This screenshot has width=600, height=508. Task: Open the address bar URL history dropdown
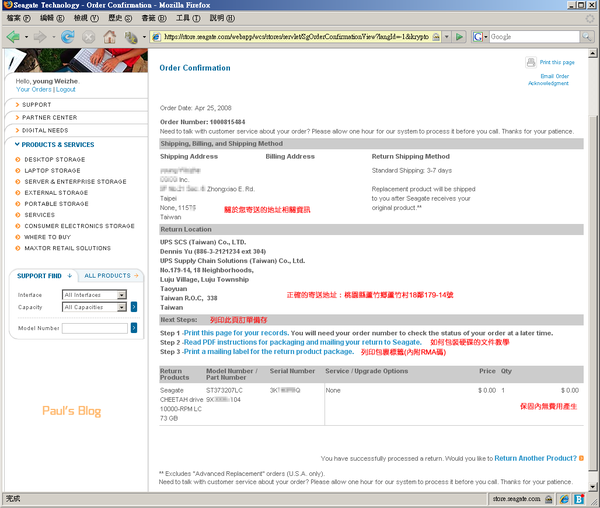pyautogui.click(x=447, y=37)
